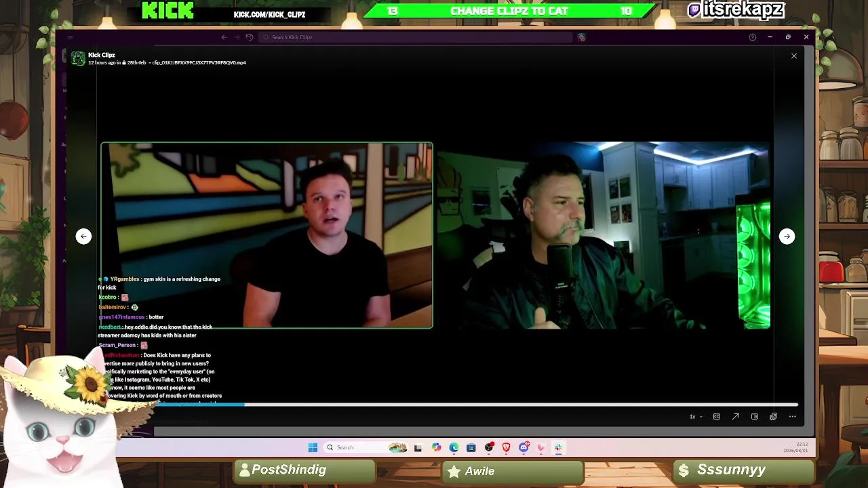
Task: Close the video preview overlay
Action: click(794, 56)
